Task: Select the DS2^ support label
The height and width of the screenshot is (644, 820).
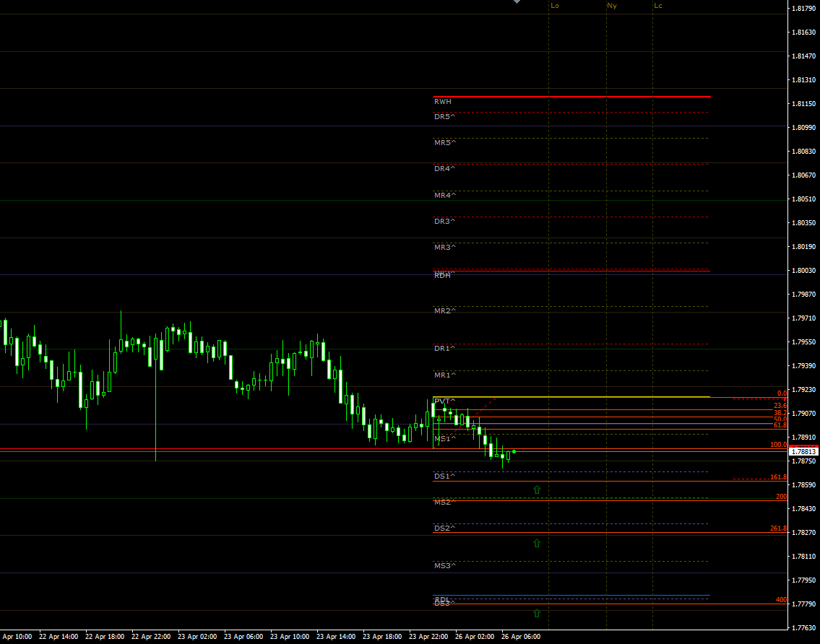Action: point(444,528)
